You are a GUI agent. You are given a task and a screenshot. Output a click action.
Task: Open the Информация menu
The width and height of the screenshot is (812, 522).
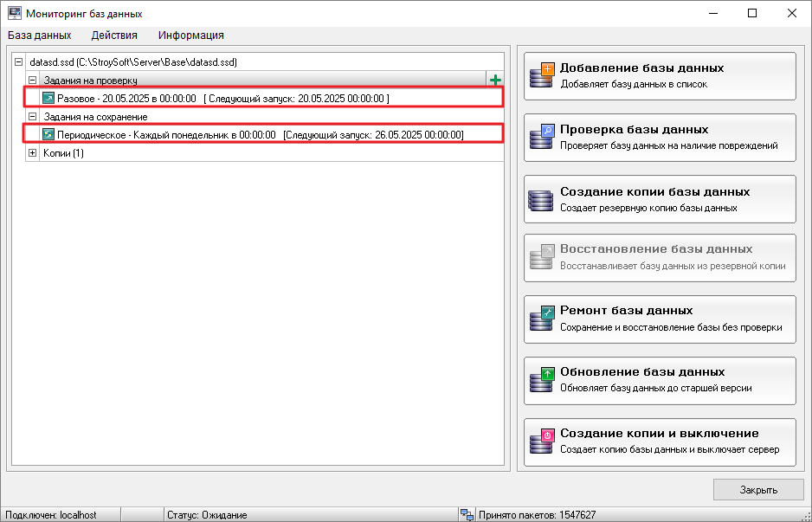pos(190,35)
